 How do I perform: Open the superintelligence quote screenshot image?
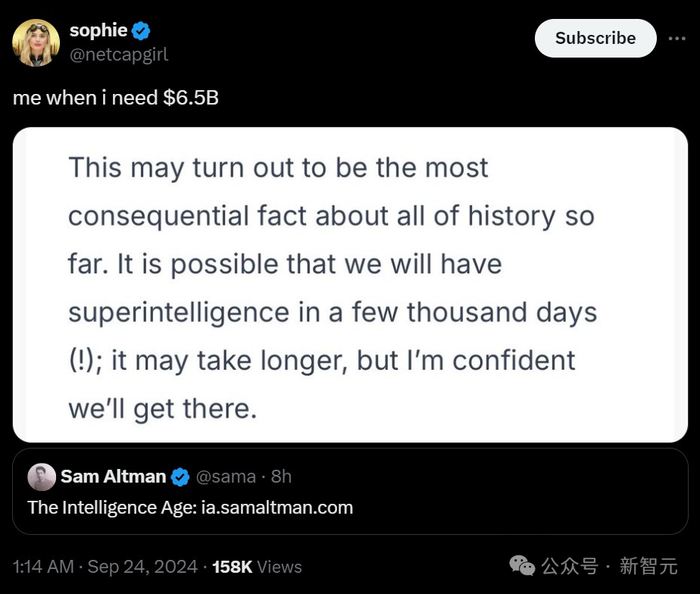point(350,285)
